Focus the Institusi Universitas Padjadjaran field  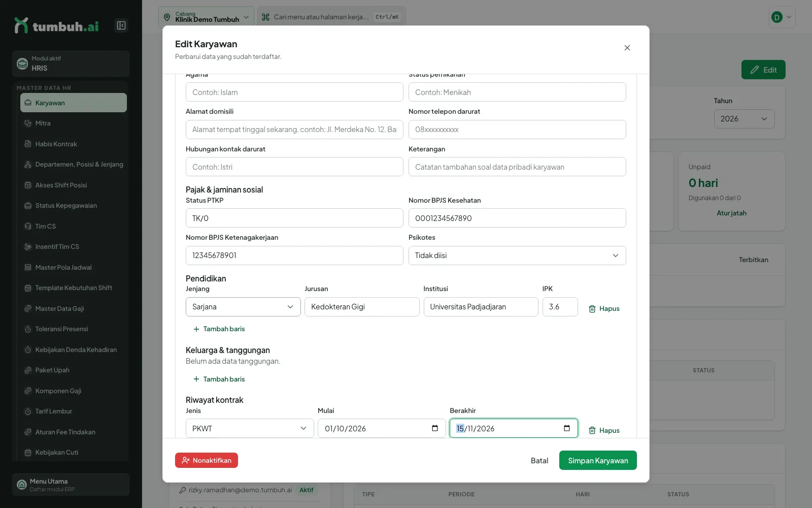tap(481, 307)
